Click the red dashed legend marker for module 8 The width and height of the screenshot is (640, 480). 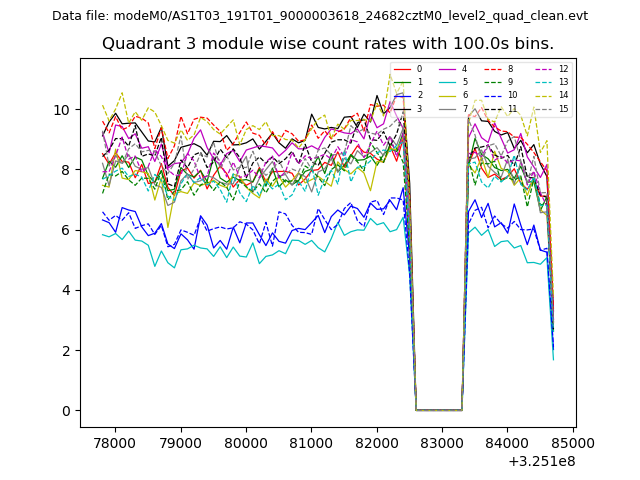click(x=493, y=69)
